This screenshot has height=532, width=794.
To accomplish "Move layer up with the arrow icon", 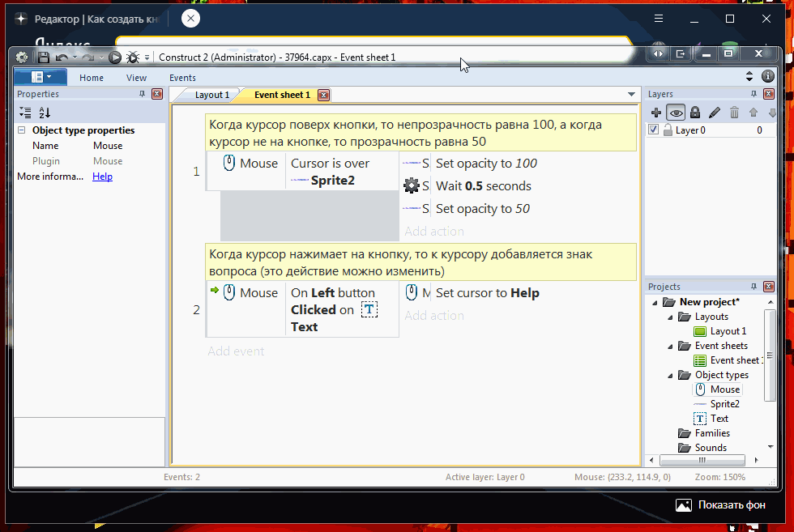I will (x=753, y=113).
